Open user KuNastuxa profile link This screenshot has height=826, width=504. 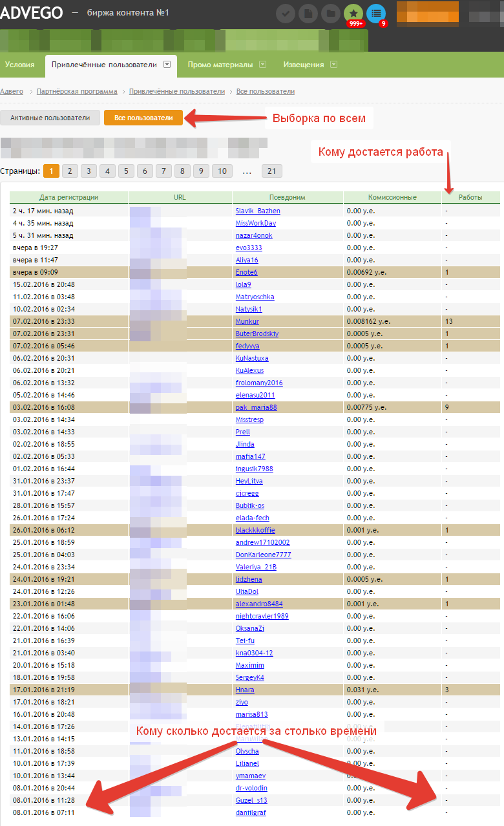point(252,358)
